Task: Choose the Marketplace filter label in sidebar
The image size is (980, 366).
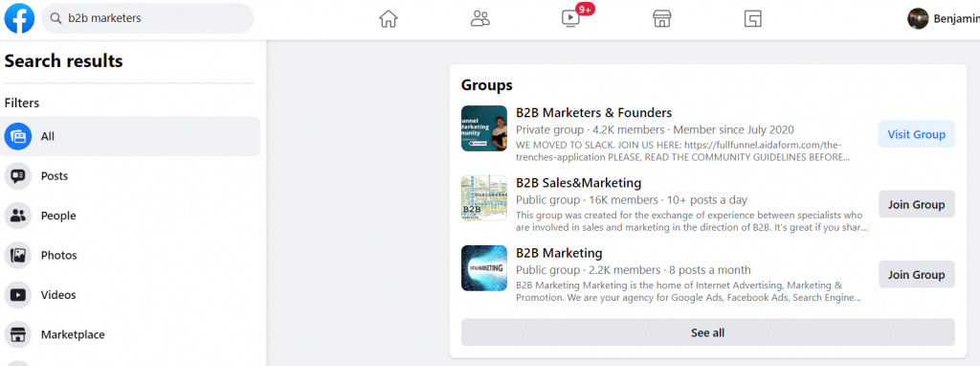Action: (73, 334)
